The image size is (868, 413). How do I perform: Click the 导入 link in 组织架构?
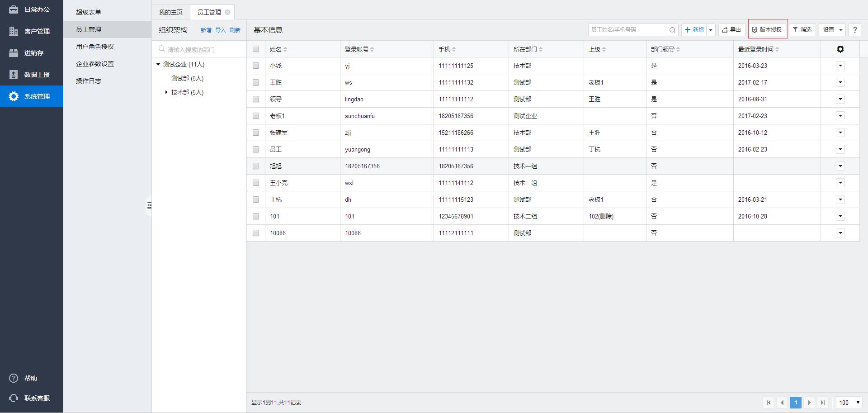(220, 30)
